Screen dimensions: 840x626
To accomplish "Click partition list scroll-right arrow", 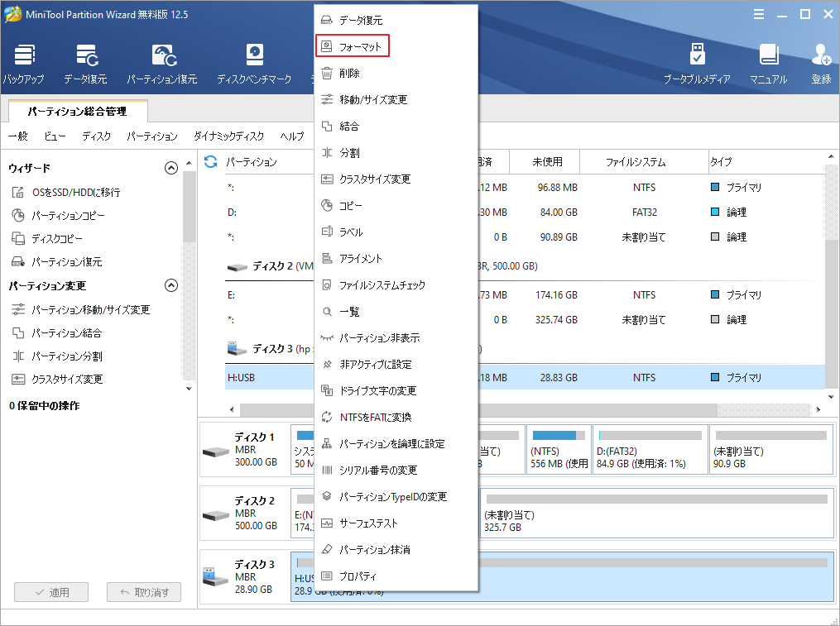I will point(818,409).
